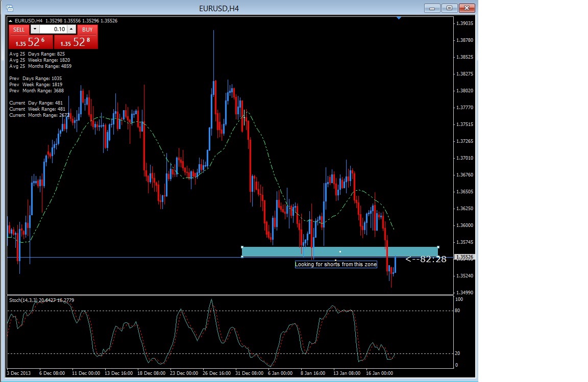Click the Stoch(14,3,3) indicator label
Image resolution: width=588 pixels, height=382 pixels.
(41, 300)
